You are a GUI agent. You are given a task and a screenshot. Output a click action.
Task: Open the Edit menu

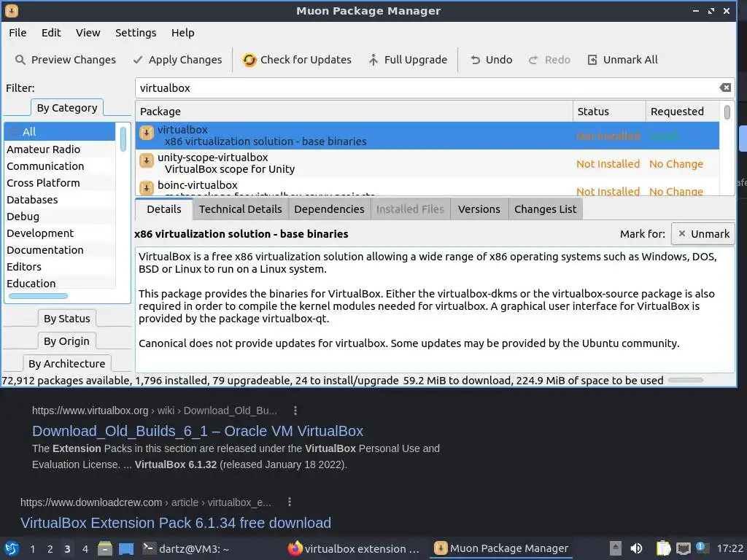[51, 33]
